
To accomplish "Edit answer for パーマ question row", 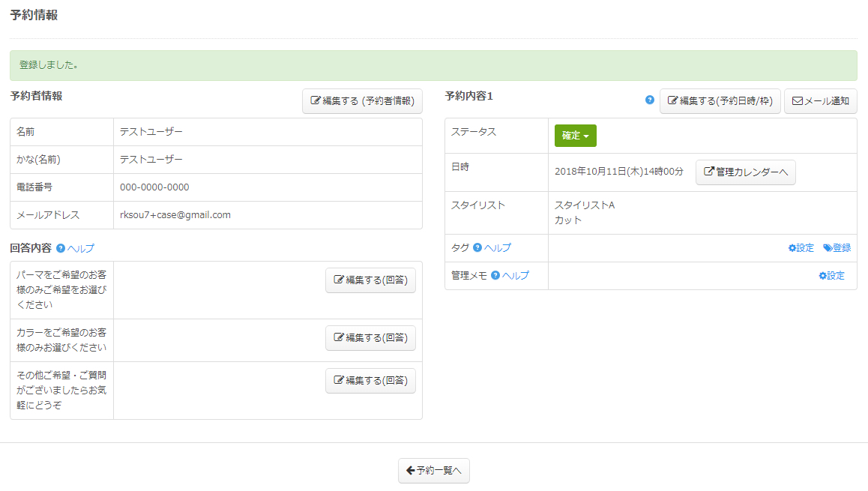I will coord(370,280).
